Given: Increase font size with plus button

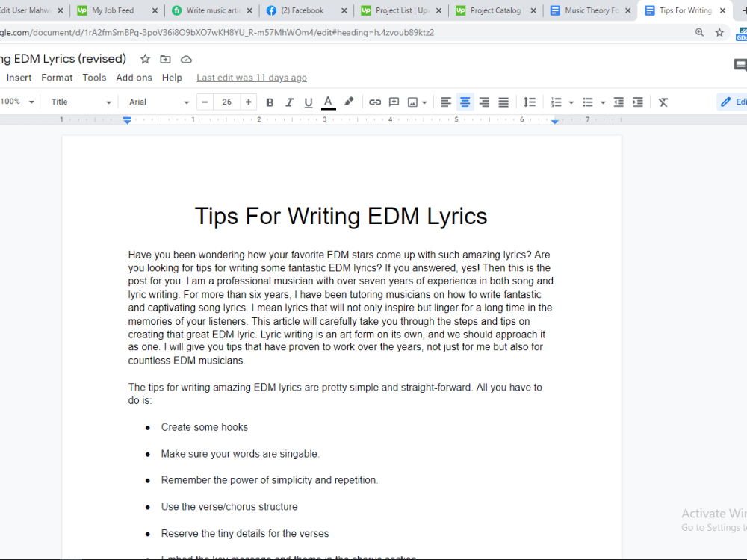Looking at the screenshot, I should click(x=248, y=102).
